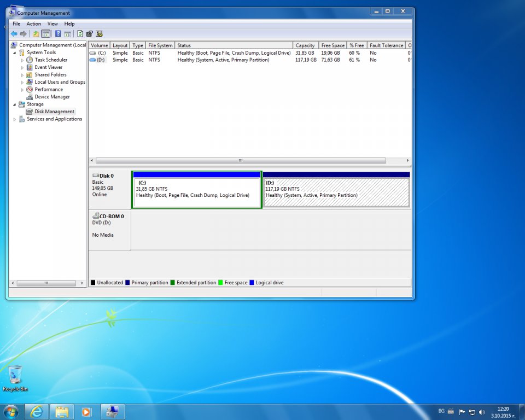Open the Action menu

click(33, 24)
